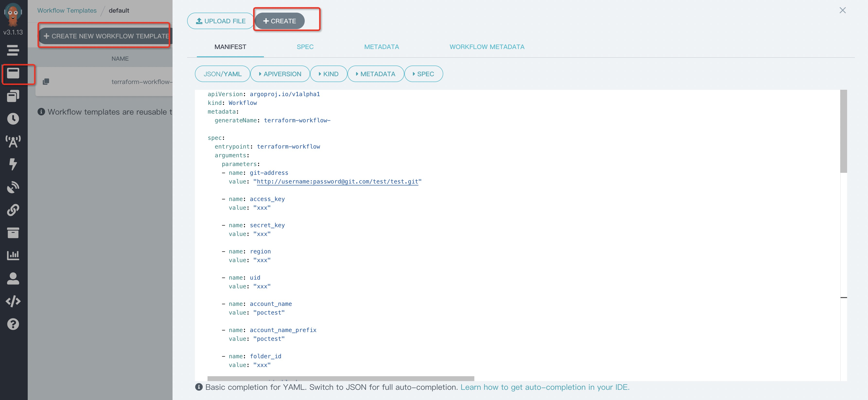
Task: Switch to the WORKFLOW METADATA tab
Action: [x=486, y=47]
